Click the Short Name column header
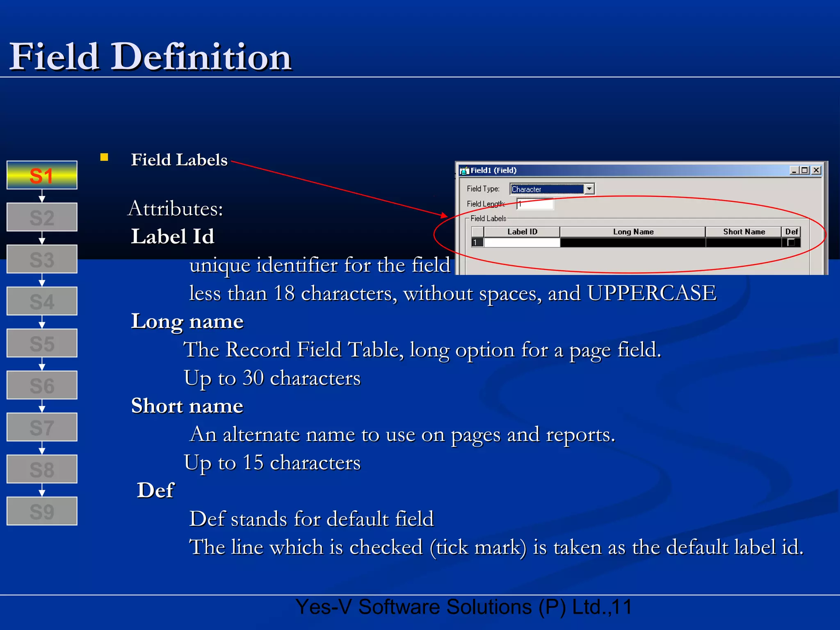This screenshot has height=630, width=840. point(744,232)
